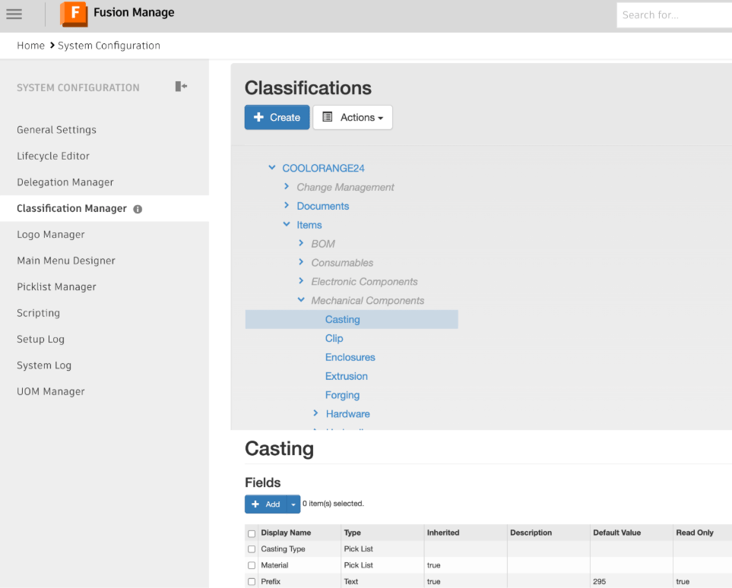
Task: Click the Create button
Action: 277,117
